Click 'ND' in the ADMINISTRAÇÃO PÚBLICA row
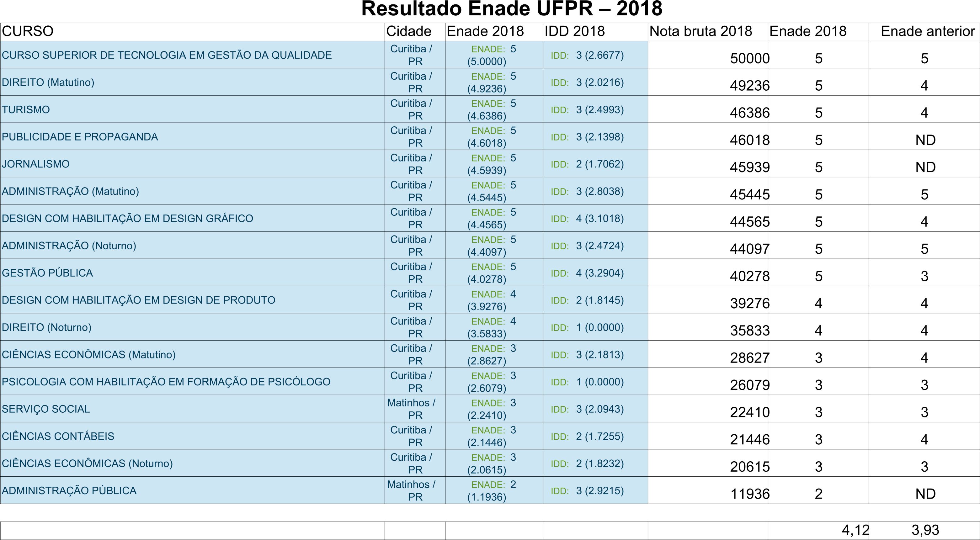Viewport: 980px width, 540px height. click(925, 494)
